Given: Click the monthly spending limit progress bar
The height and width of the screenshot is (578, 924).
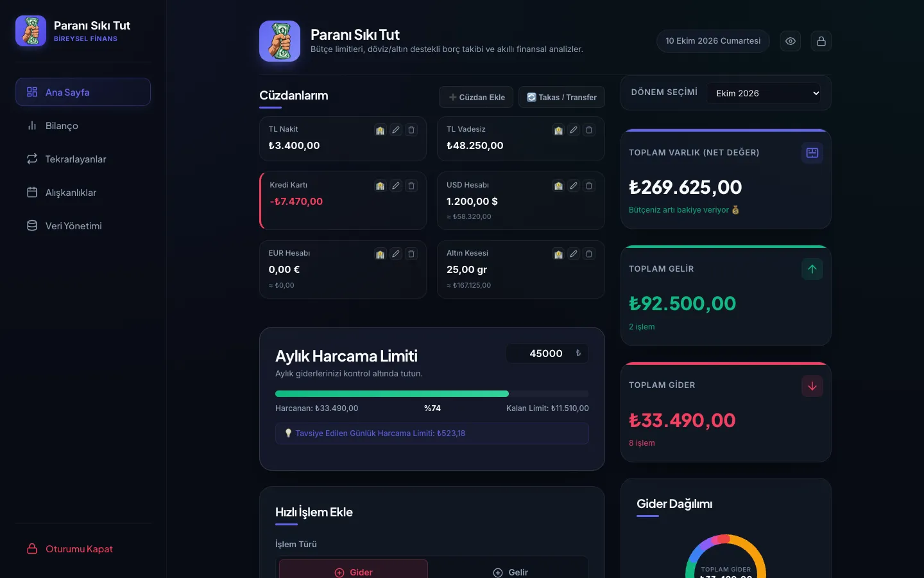Looking at the screenshot, I should (x=432, y=394).
